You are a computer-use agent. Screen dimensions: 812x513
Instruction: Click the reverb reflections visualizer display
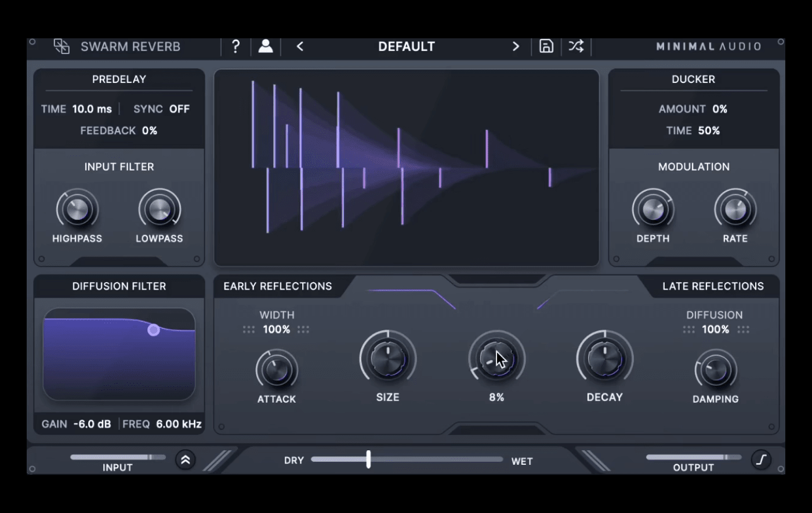[407, 168]
